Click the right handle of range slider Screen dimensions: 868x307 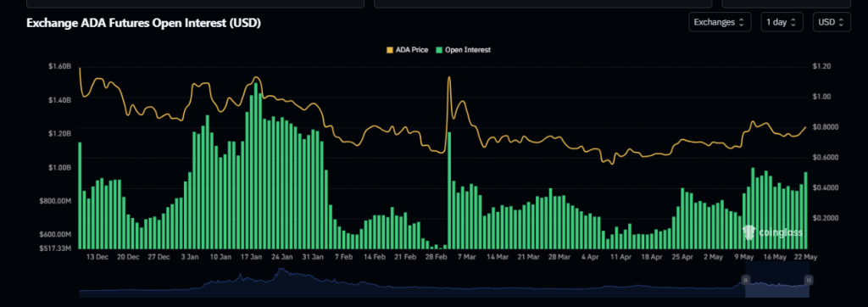(809, 280)
